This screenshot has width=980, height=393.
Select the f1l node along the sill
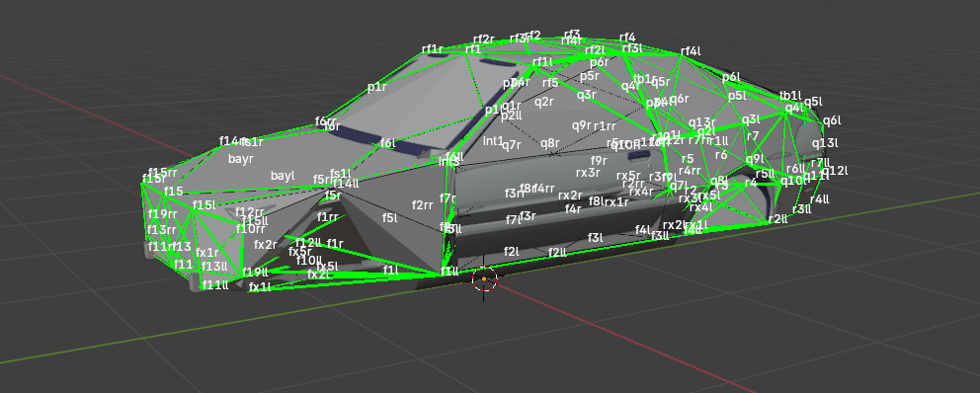pos(390,270)
